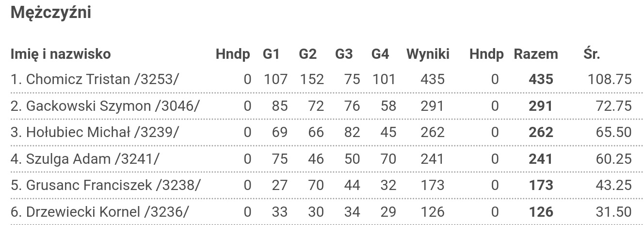Screen dimensions: 644x225
Task: Click the G3 column header
Action: click(344, 54)
